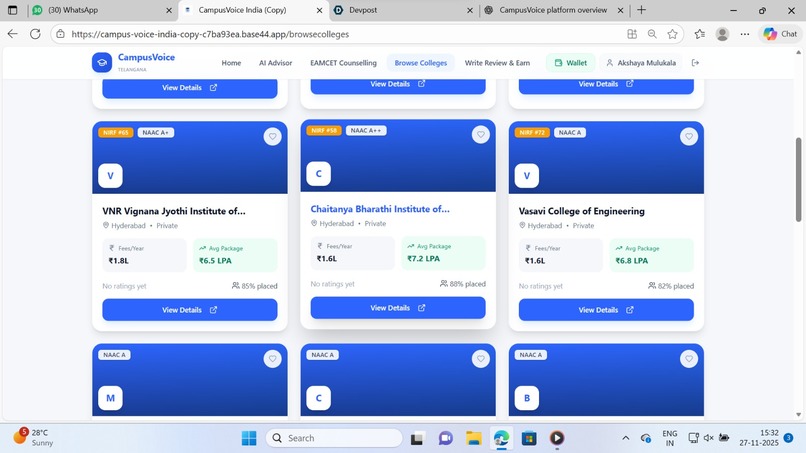
Task: Click the ₹6.5 LPA average package value
Action: click(215, 261)
